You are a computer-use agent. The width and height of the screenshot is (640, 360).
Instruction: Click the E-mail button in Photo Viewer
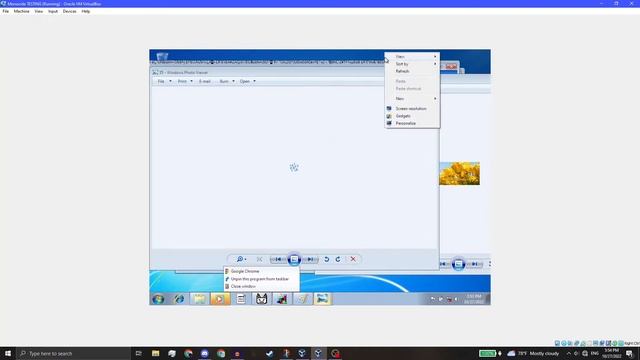(205, 81)
